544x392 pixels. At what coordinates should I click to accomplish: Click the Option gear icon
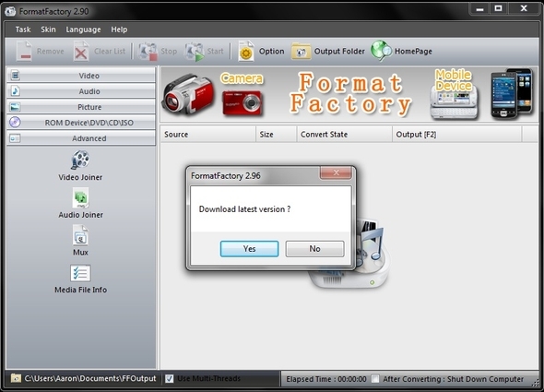(x=246, y=52)
